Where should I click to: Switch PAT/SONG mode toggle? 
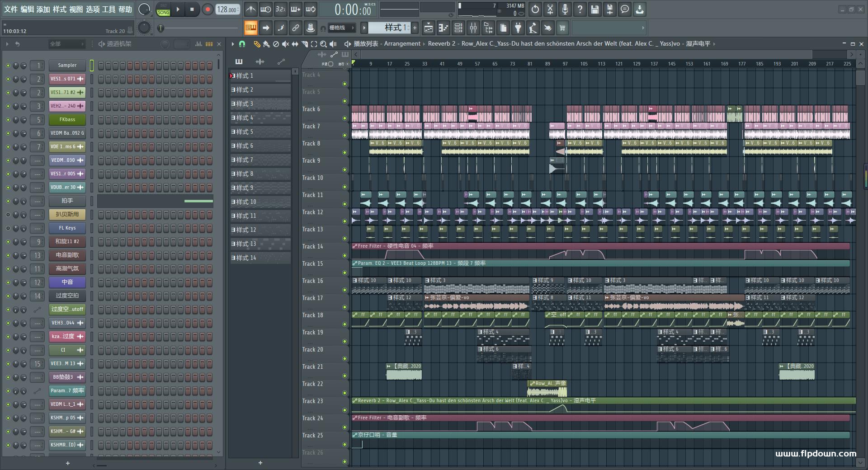point(164,9)
